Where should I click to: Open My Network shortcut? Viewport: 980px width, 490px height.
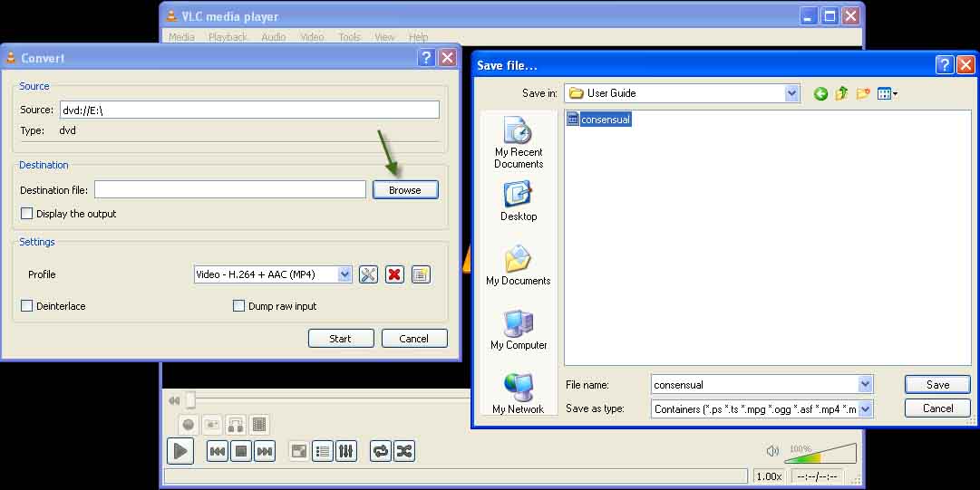(519, 393)
